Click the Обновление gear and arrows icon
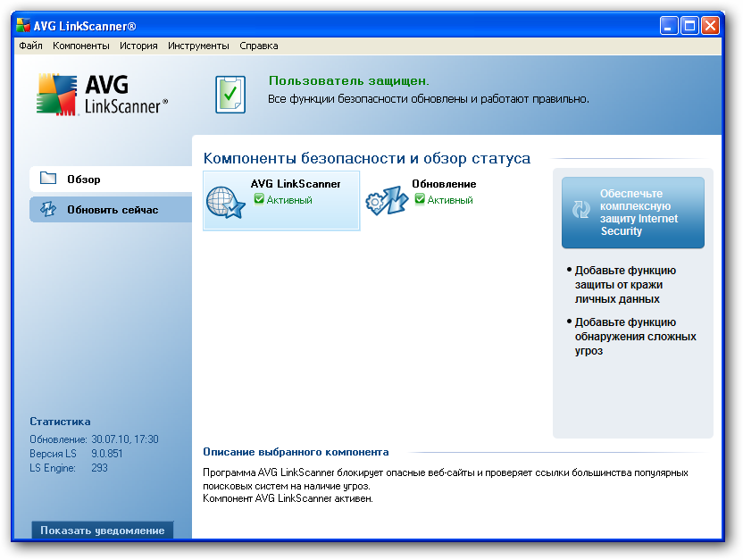Image resolution: width=743 pixels, height=560 pixels. coord(387,201)
